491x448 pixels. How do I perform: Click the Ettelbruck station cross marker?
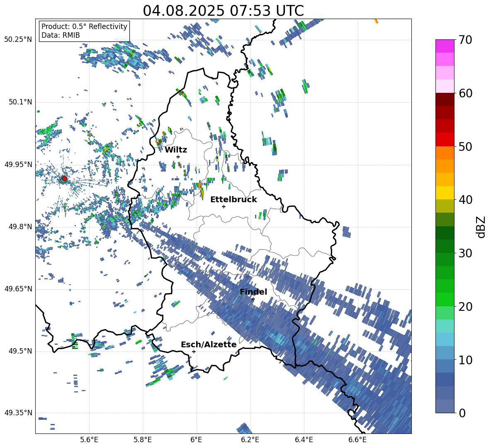224,206
